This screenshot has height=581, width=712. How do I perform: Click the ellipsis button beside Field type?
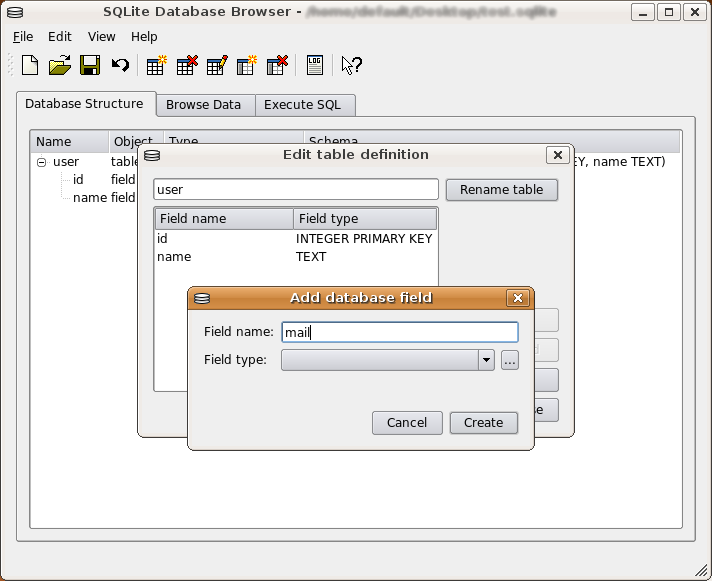[510, 361]
